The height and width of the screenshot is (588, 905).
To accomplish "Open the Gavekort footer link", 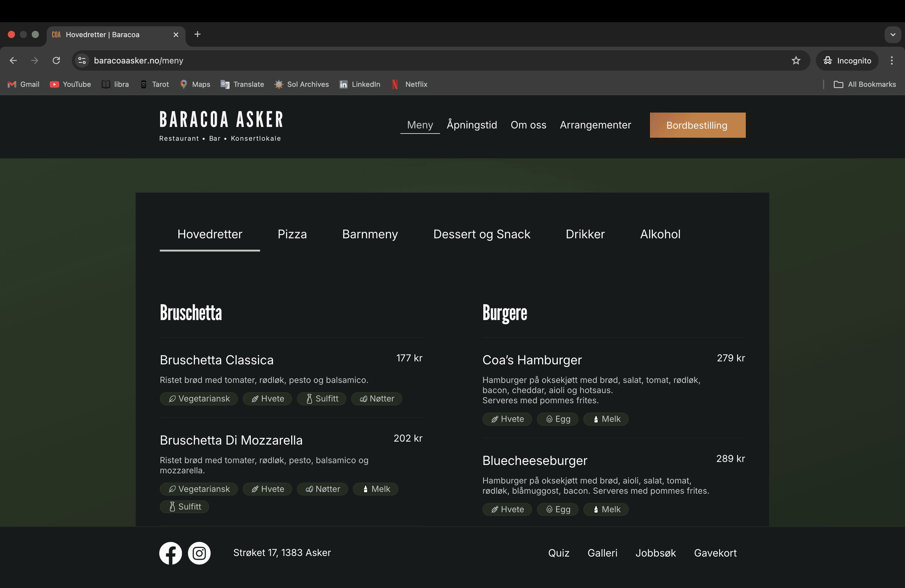I will point(715,553).
